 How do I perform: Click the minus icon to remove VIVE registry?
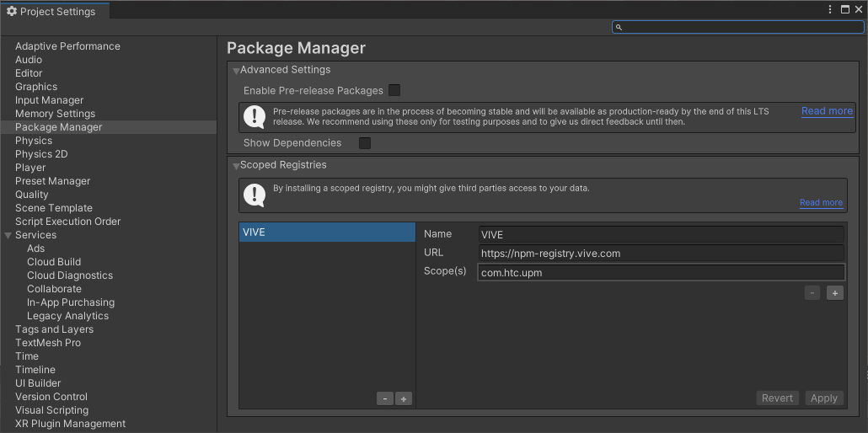[x=385, y=398]
